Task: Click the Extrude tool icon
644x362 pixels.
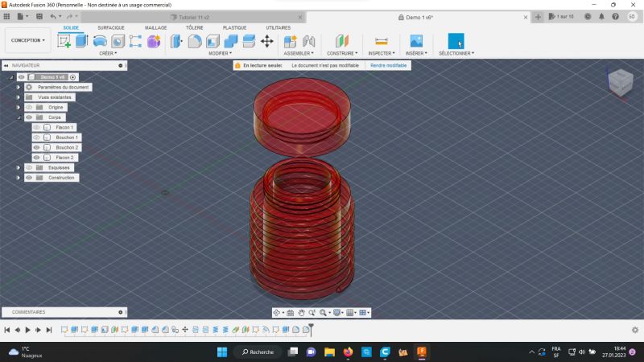Action: 81,41
